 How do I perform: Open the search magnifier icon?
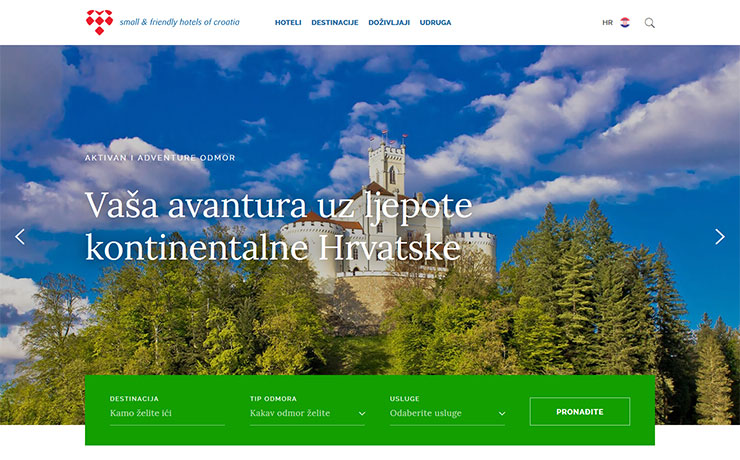(x=650, y=22)
